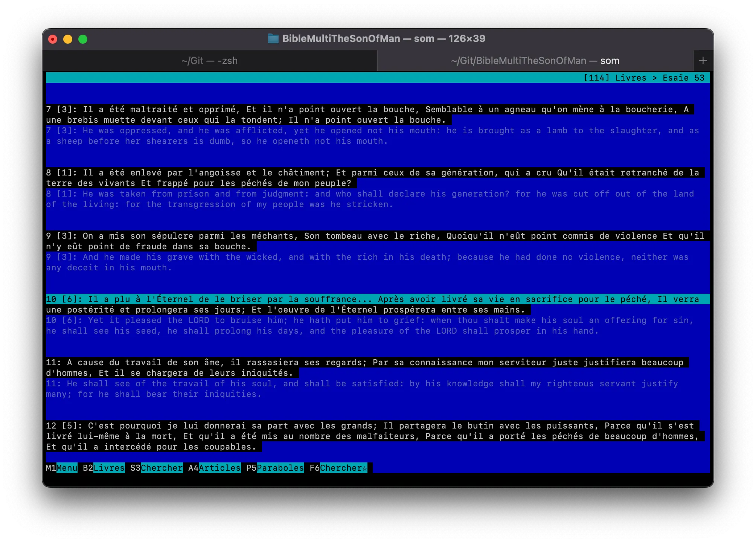Maximize the window with the green button
Viewport: 756px width, 543px height.
(83, 39)
